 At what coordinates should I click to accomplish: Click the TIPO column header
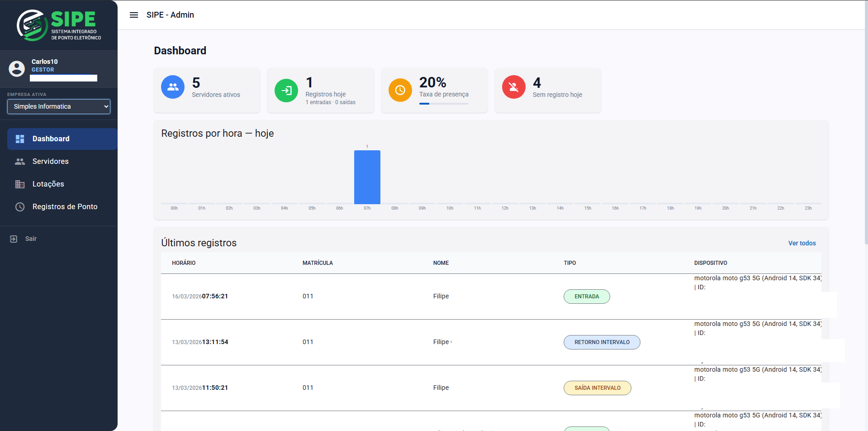click(x=570, y=263)
